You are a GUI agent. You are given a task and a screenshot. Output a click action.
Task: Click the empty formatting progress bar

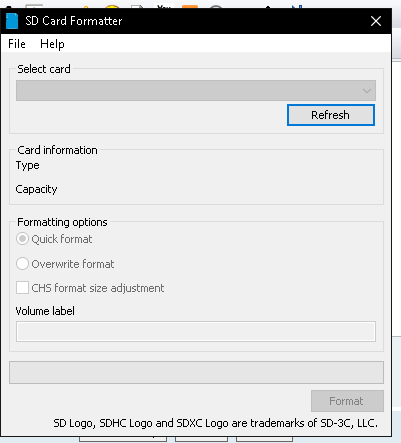tap(196, 372)
